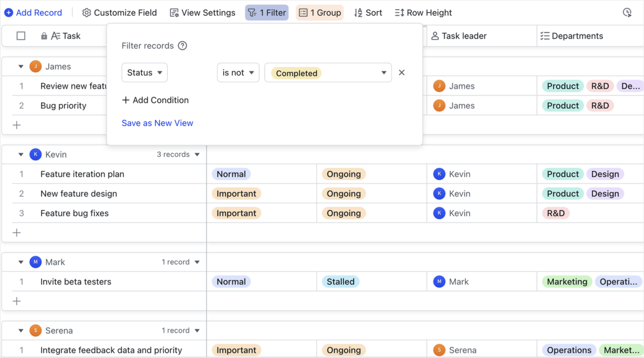Click the Bug priority task

coord(63,105)
